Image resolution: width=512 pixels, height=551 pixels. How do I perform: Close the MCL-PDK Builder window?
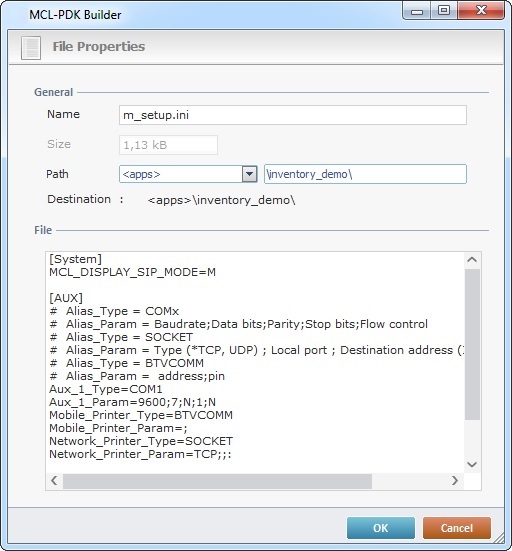click(x=481, y=11)
